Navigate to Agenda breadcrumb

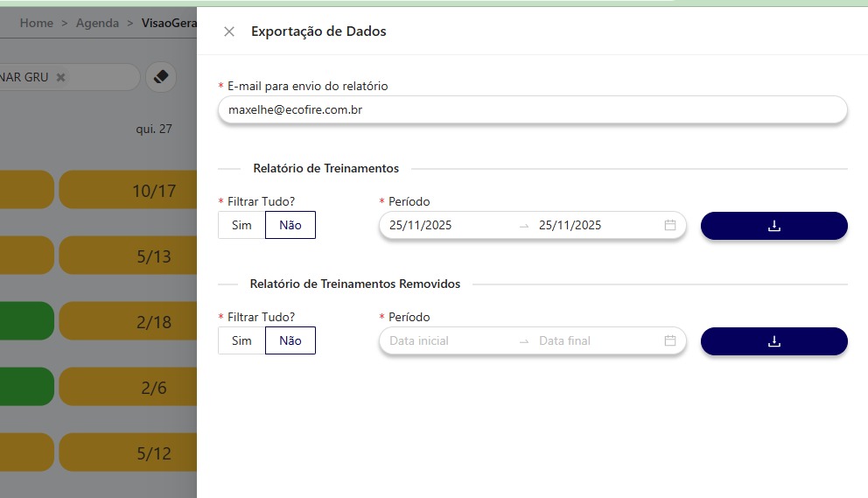[97, 23]
